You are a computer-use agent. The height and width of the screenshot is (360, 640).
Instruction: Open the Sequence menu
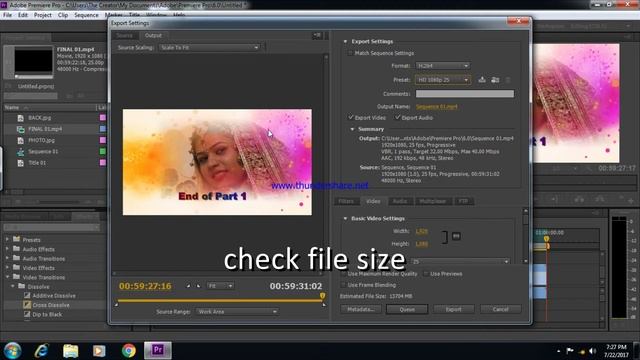[x=86, y=15]
